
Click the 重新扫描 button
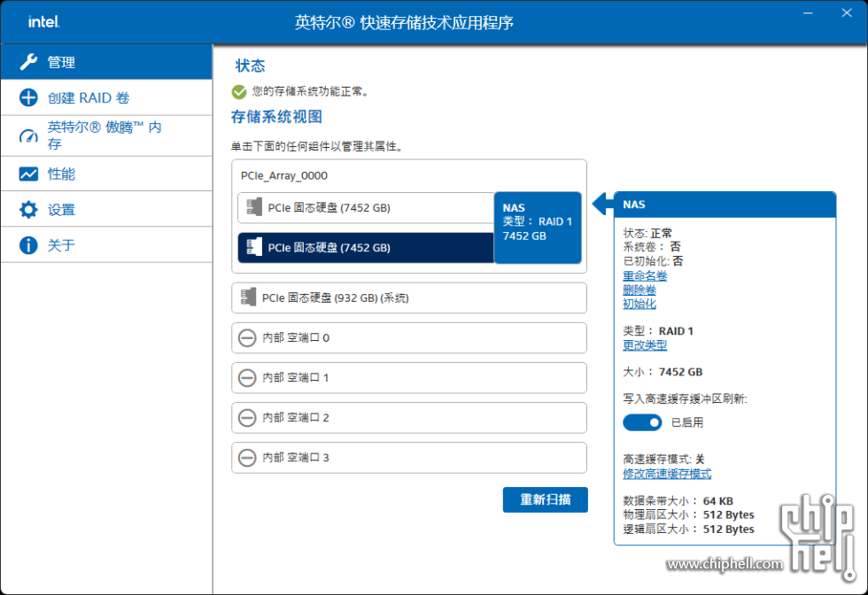[x=546, y=499]
